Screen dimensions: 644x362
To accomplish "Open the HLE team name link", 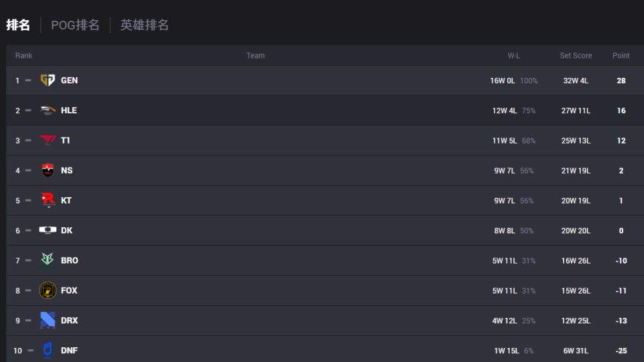I will click(68, 111).
